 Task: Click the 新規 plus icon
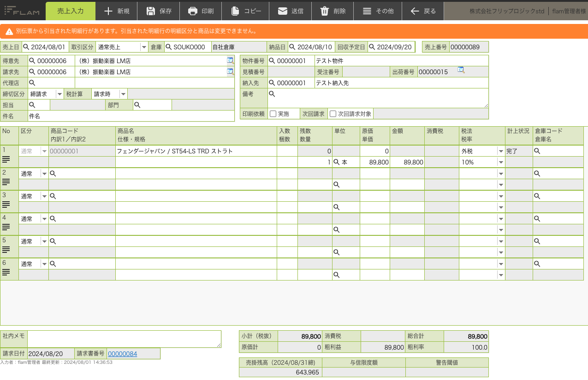point(108,11)
